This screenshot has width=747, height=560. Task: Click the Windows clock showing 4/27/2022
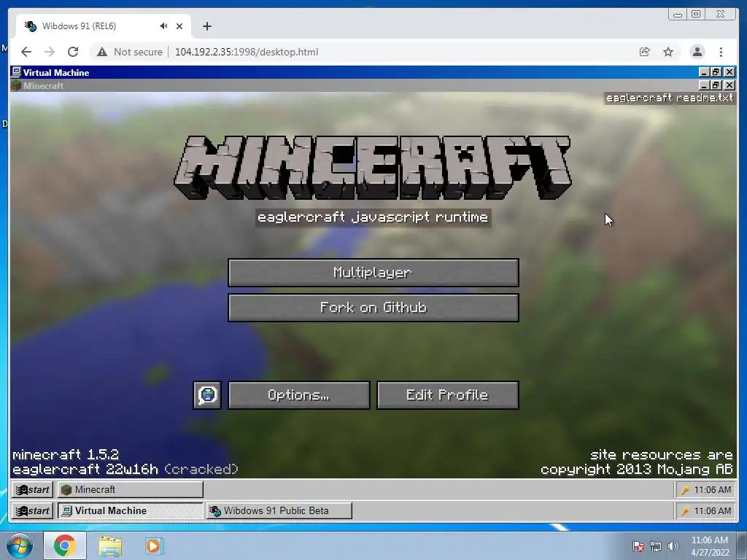pyautogui.click(x=709, y=546)
